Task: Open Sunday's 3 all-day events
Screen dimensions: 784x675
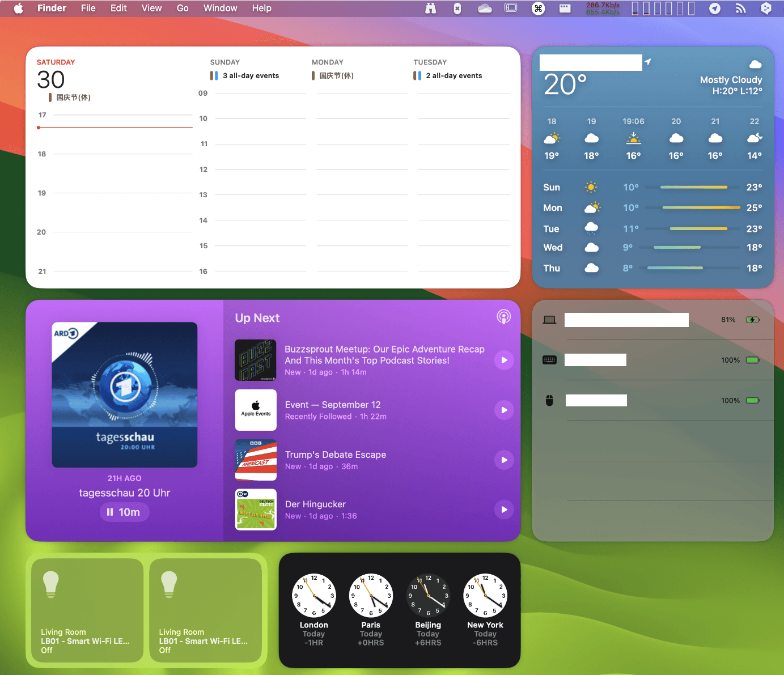Action: point(250,75)
